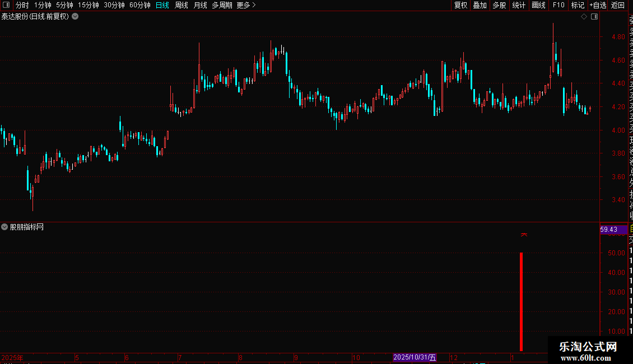Select the 15分钟 period

click(89, 5)
